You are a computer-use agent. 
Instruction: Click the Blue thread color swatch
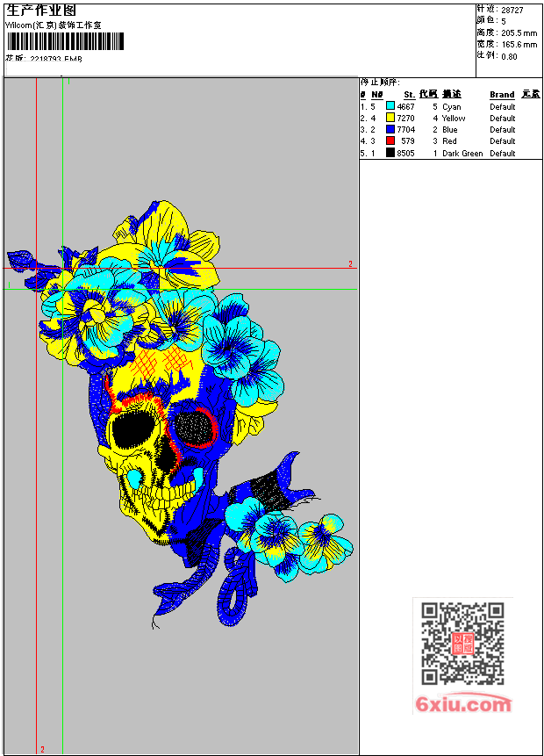390,129
